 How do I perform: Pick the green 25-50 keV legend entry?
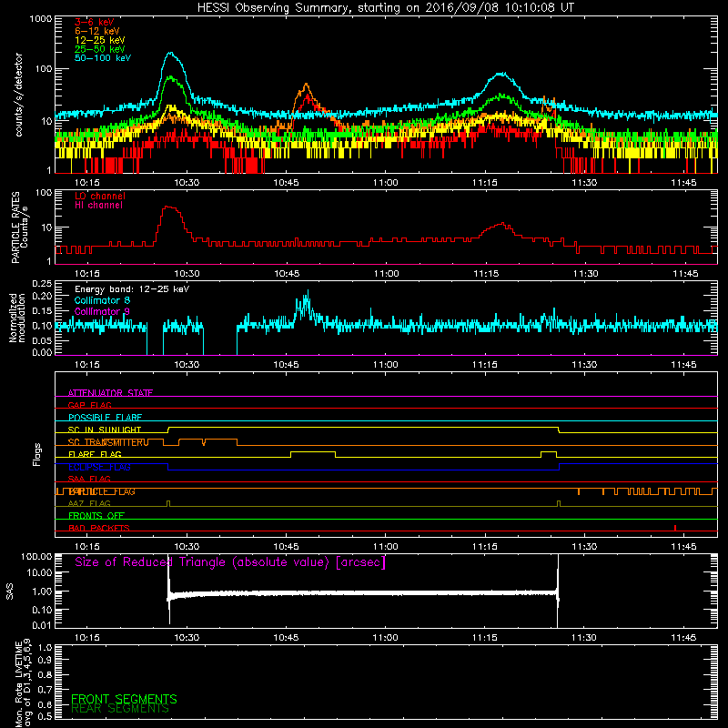(100, 49)
